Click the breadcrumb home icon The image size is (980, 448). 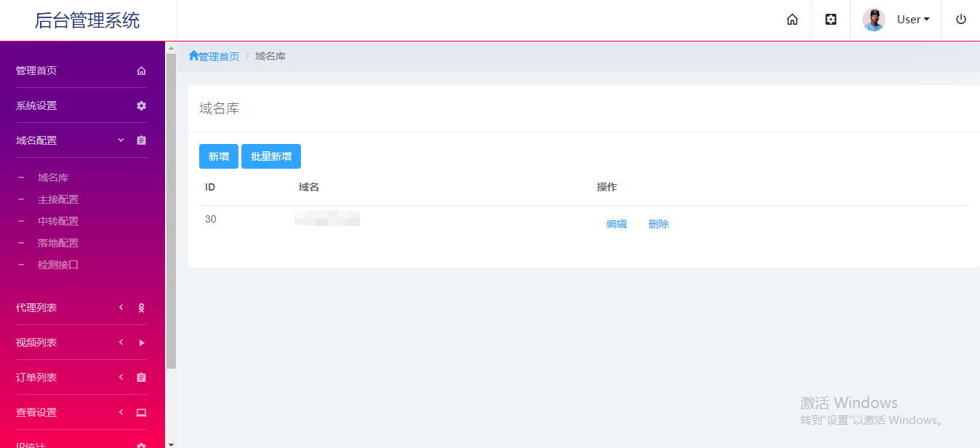[193, 56]
